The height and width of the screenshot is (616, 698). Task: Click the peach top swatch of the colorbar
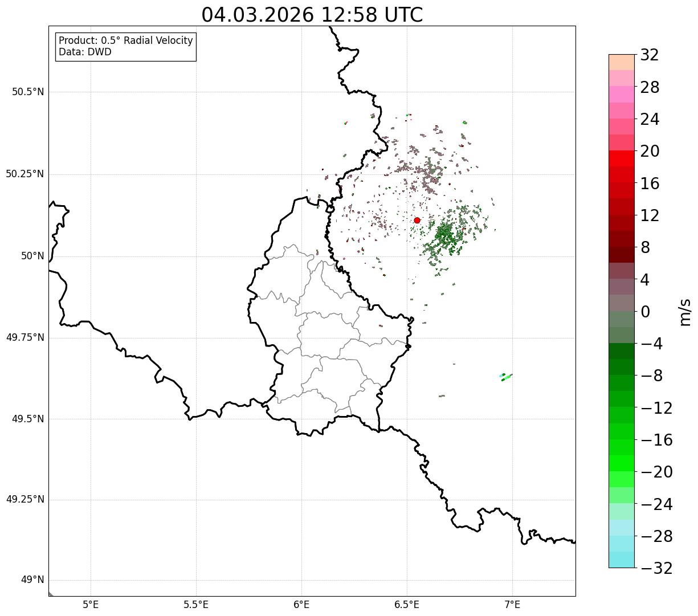(622, 62)
